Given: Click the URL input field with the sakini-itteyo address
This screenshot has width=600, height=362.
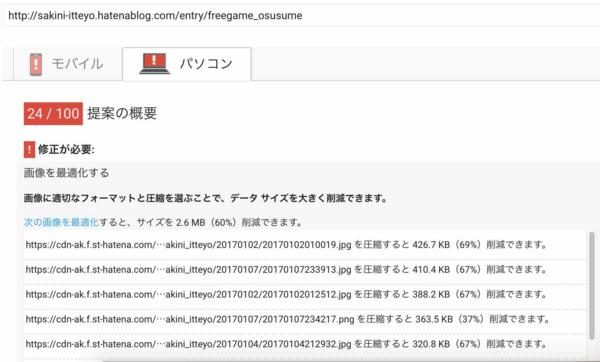Looking at the screenshot, I should tap(300, 16).
